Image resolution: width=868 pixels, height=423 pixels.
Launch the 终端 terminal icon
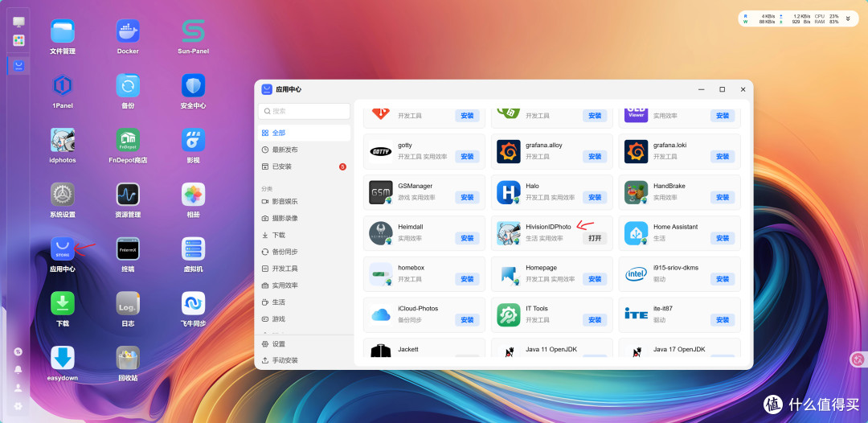(128, 248)
